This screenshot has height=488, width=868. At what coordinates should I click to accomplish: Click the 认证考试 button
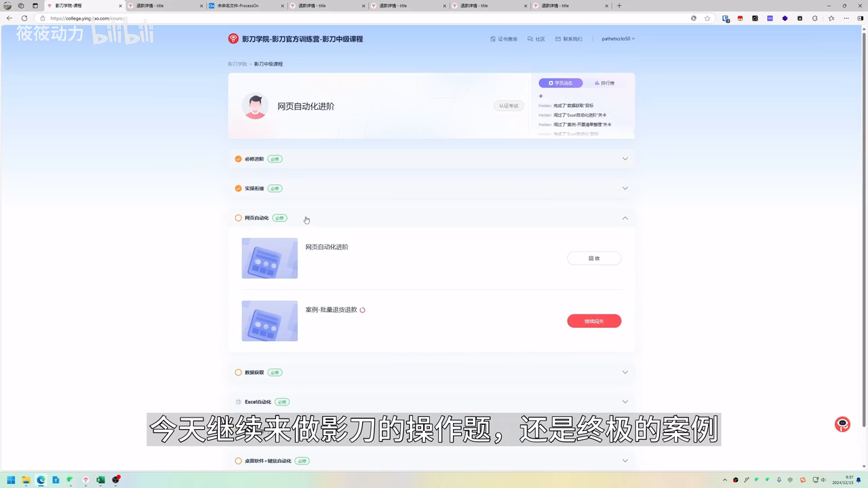coord(509,106)
